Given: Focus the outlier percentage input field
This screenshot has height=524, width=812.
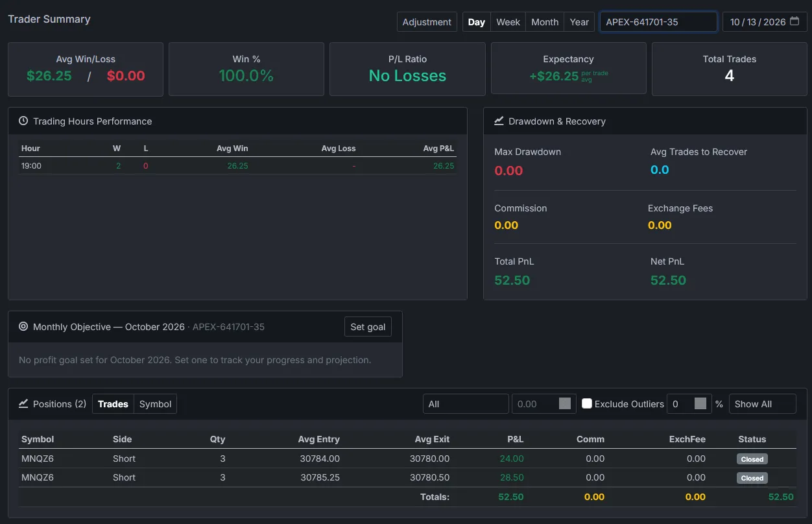Looking at the screenshot, I should (x=689, y=403).
